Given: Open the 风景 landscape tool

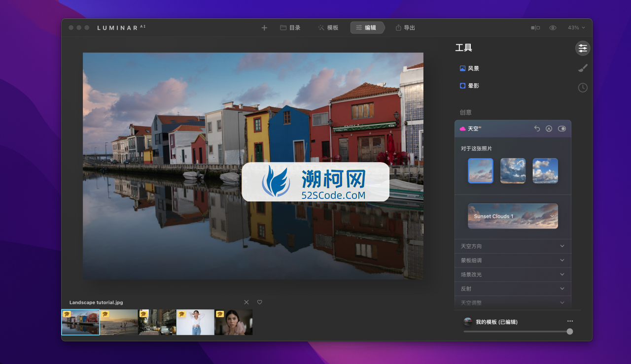Looking at the screenshot, I should [x=469, y=68].
